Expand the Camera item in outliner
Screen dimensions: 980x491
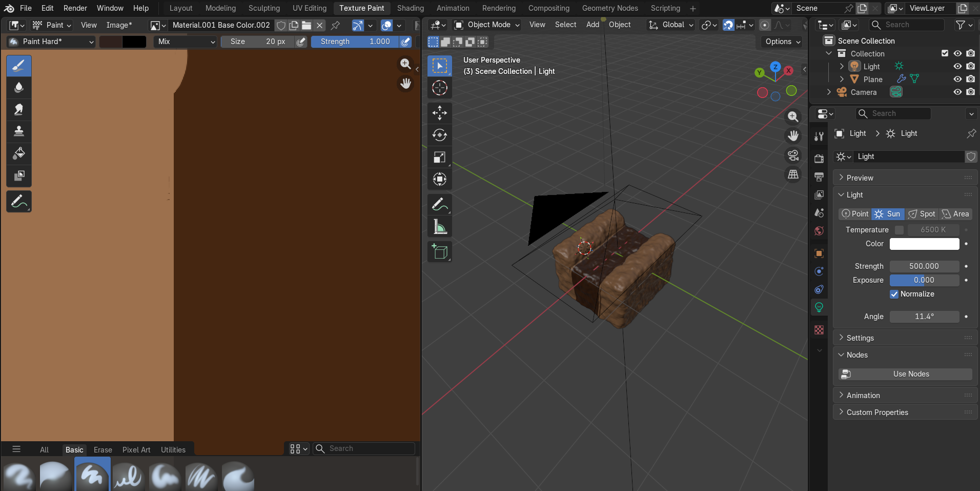pyautogui.click(x=829, y=92)
